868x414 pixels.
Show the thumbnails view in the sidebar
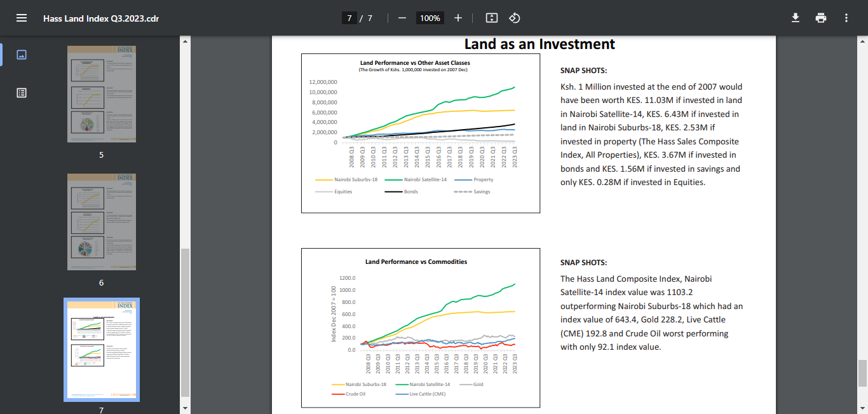tap(22, 55)
